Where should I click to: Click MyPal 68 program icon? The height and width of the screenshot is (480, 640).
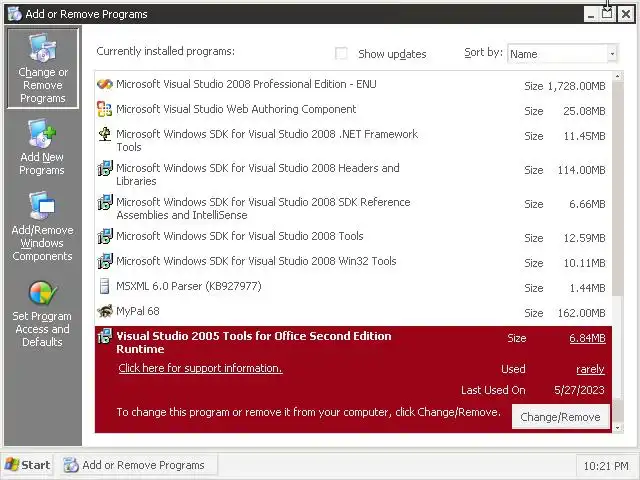pyautogui.click(x=105, y=311)
